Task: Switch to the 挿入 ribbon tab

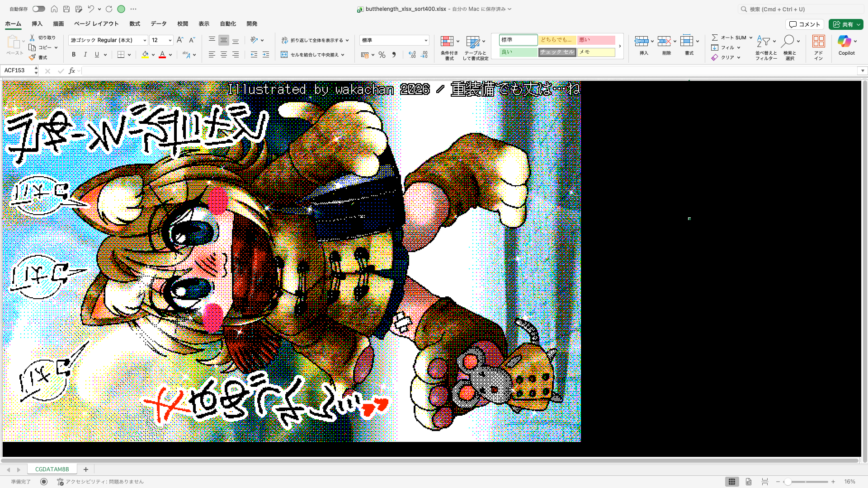Action: pos(37,24)
